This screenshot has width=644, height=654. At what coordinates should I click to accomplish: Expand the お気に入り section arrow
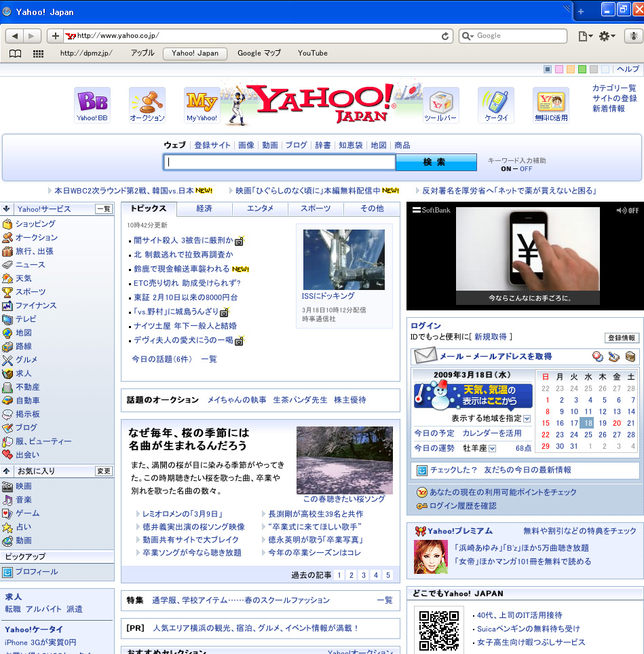click(x=6, y=471)
